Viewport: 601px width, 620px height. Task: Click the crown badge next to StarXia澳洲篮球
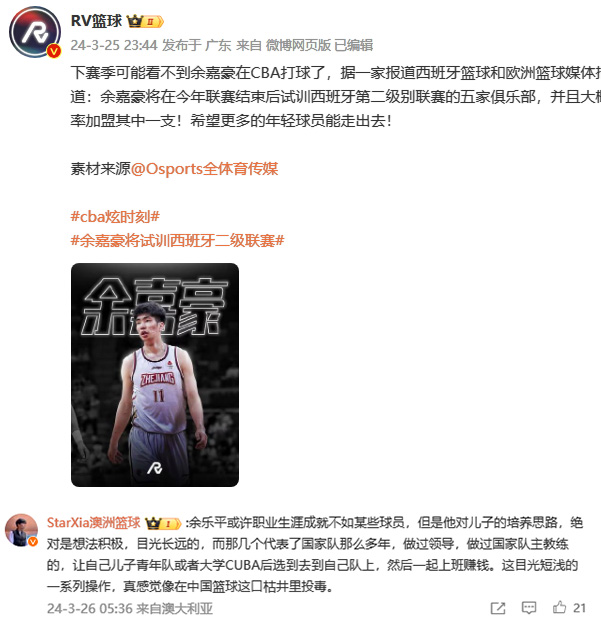coord(163,524)
